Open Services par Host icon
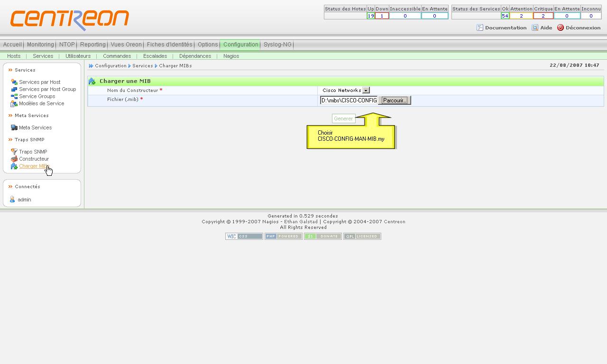This screenshot has width=607, height=364. click(x=14, y=82)
